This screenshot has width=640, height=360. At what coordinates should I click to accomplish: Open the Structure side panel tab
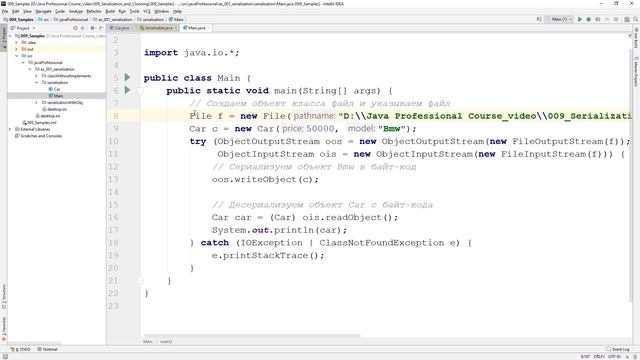[4, 296]
